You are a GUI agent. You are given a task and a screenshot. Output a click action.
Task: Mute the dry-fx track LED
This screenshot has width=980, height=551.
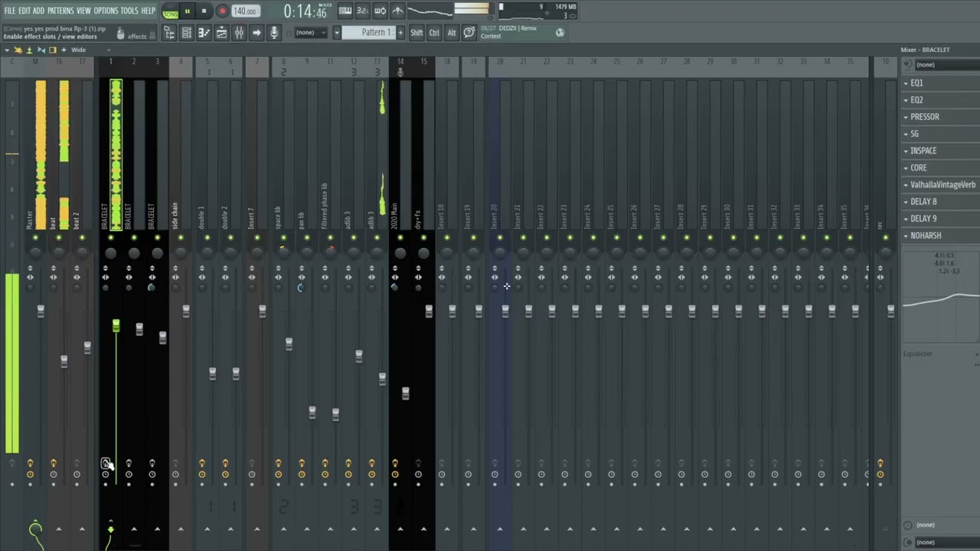pyautogui.click(x=423, y=238)
